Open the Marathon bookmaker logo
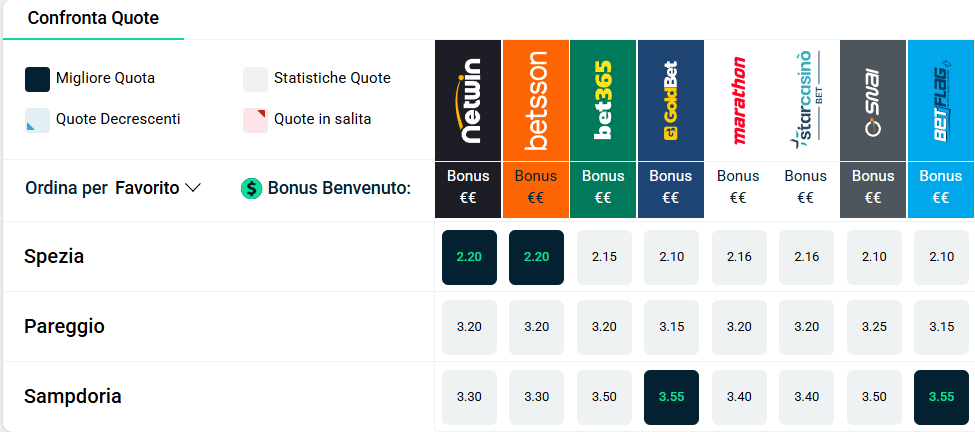975x432 pixels. coord(738,100)
